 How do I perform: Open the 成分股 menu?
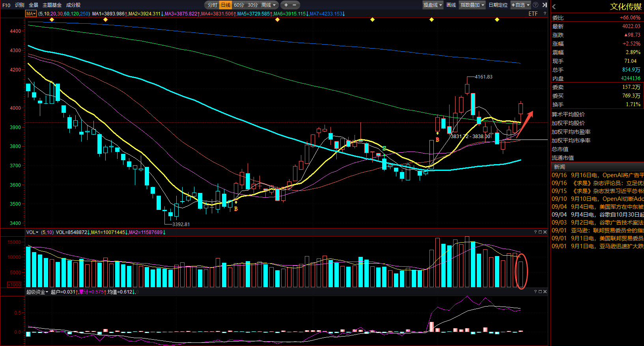point(73,5)
